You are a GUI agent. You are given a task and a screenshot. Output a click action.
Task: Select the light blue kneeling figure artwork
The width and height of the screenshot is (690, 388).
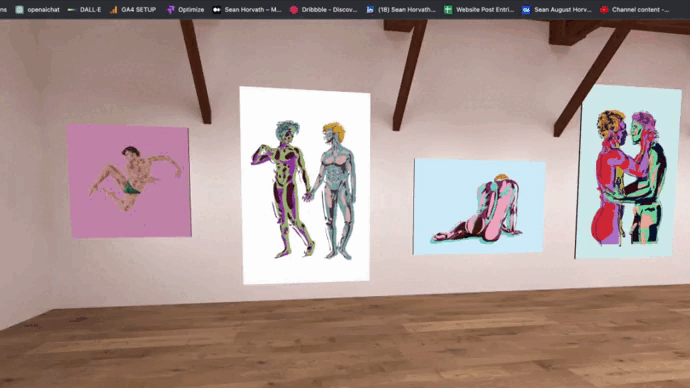click(479, 207)
